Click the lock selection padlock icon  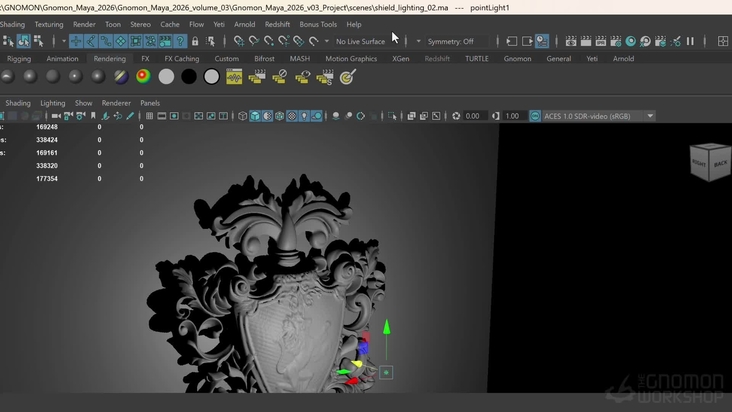195,42
